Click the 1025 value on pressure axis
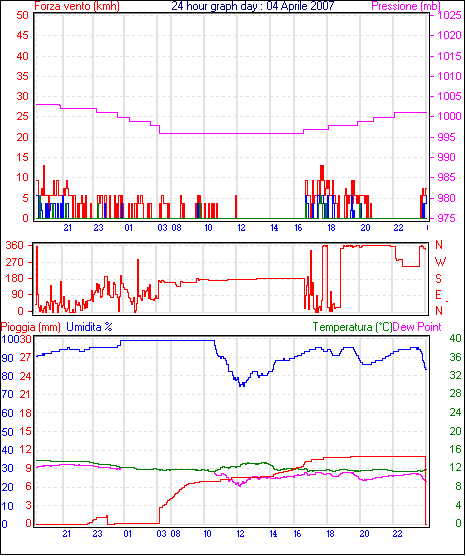Viewport: 466px width, 556px height. (449, 16)
